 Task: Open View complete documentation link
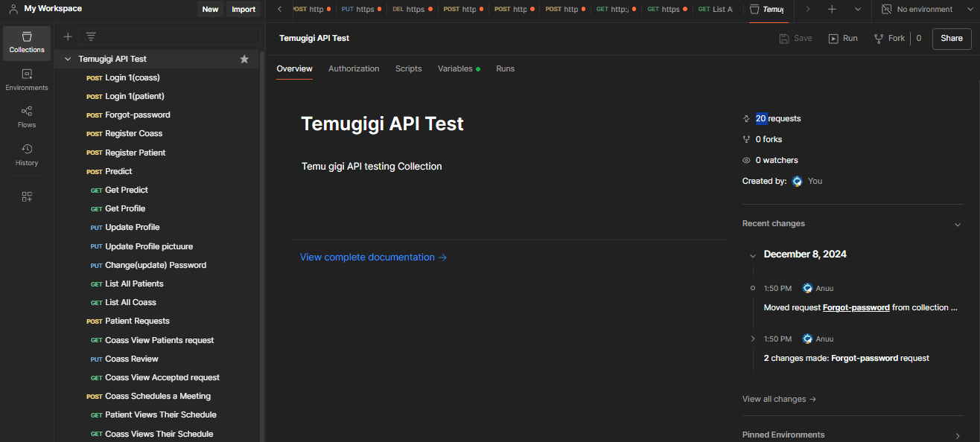[x=373, y=257]
